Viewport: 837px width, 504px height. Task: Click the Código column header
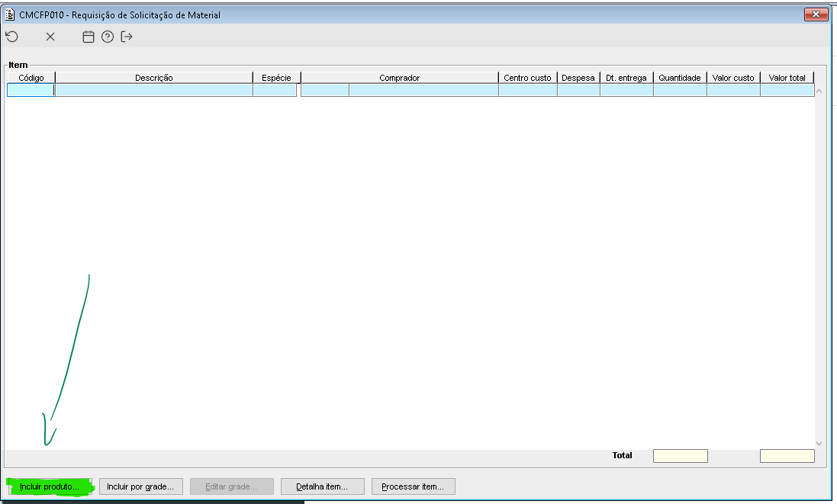(x=31, y=78)
